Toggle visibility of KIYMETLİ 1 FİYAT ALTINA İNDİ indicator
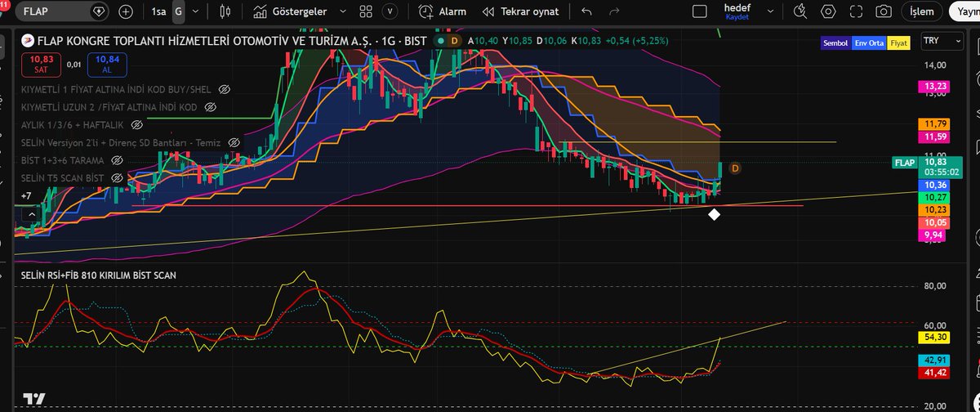This screenshot has width=980, height=412. [x=225, y=88]
